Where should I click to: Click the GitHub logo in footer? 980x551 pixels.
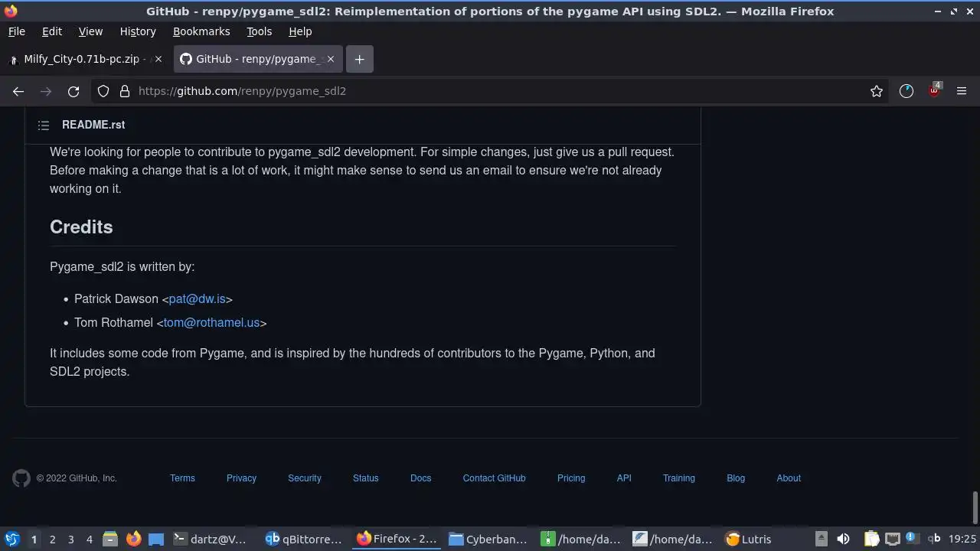pyautogui.click(x=21, y=478)
